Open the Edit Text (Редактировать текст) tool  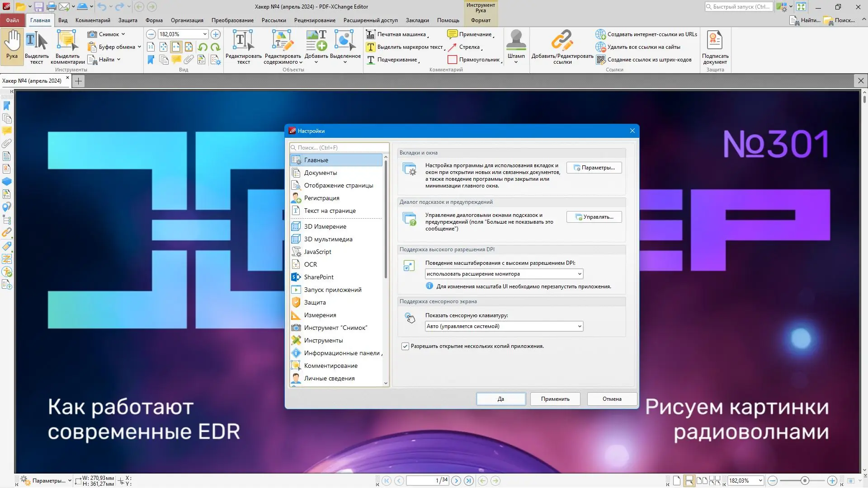point(243,40)
